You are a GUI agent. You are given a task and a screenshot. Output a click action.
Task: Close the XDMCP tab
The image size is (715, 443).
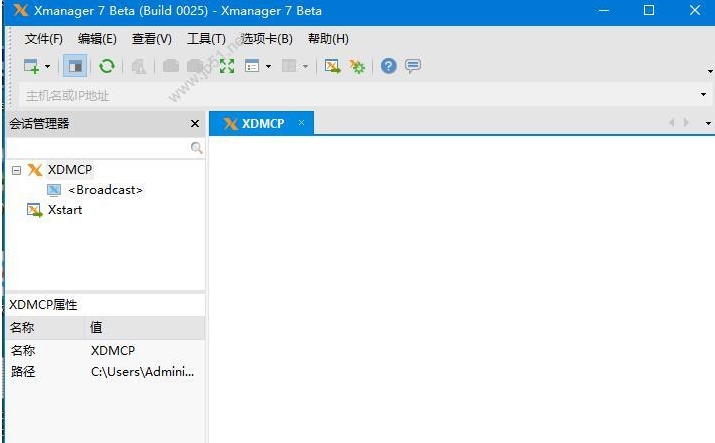tap(301, 123)
